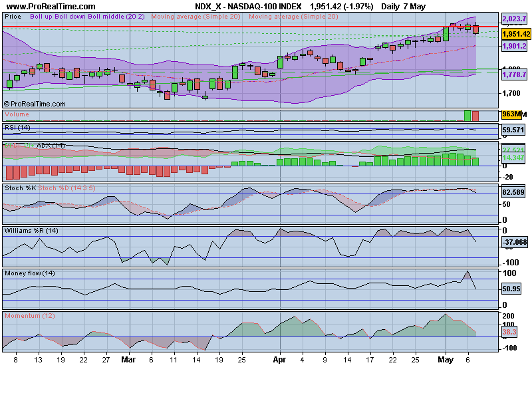Viewport: 532px width, 399px height.
Task: Click the last red candlestick in Price panel
Action: coord(475,29)
